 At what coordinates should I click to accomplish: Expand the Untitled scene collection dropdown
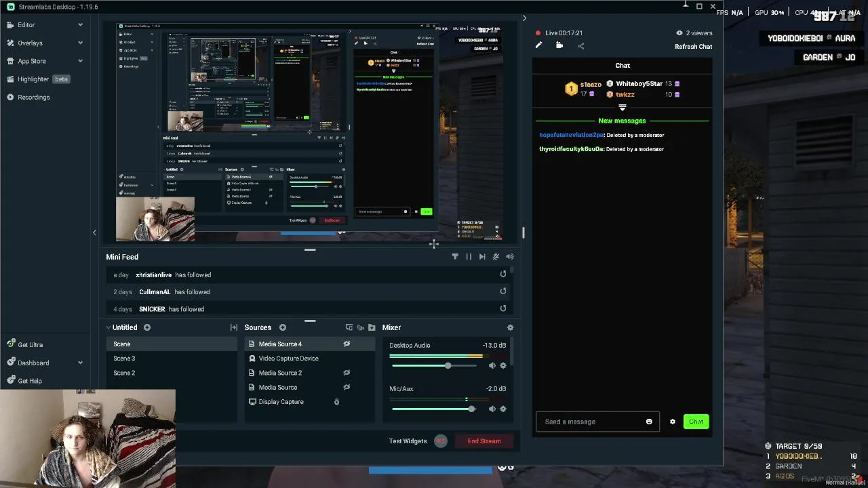tap(108, 327)
